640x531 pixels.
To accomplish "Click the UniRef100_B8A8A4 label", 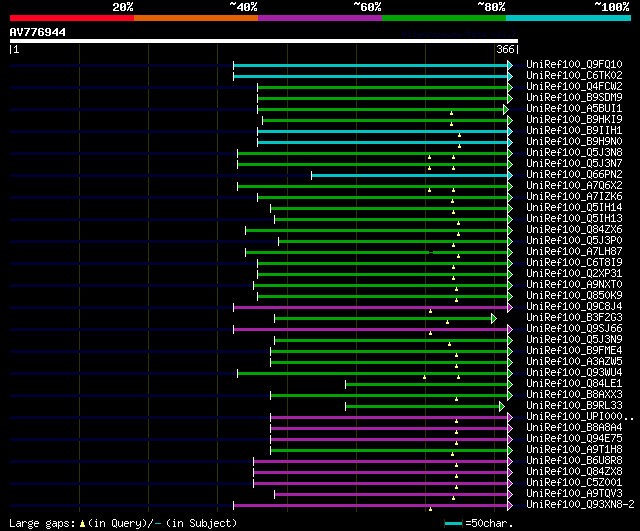I will (574, 428).
